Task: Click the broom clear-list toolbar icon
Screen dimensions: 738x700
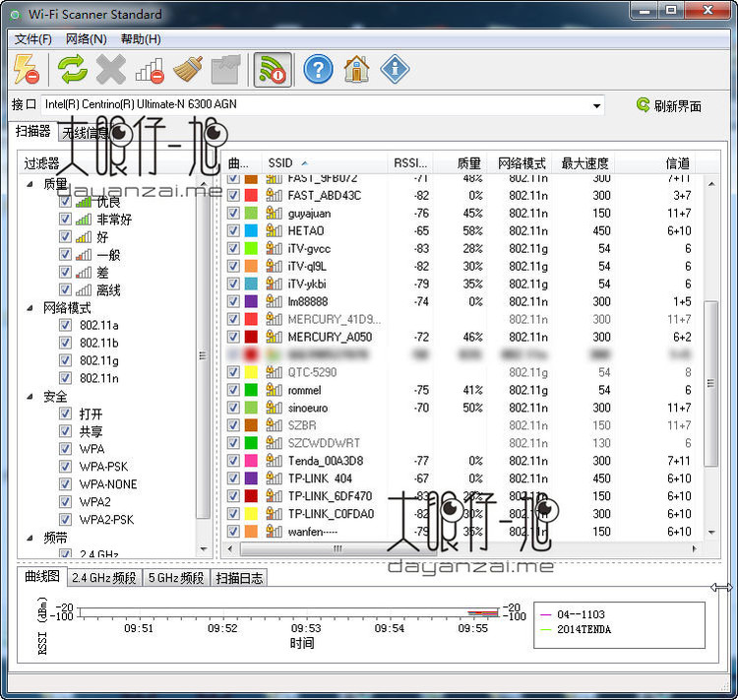Action: tap(187, 70)
